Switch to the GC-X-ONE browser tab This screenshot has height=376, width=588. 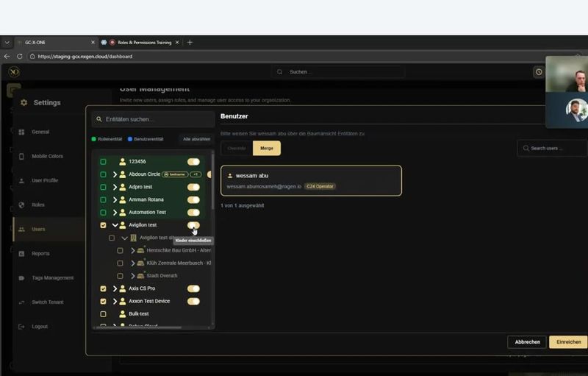click(x=56, y=43)
